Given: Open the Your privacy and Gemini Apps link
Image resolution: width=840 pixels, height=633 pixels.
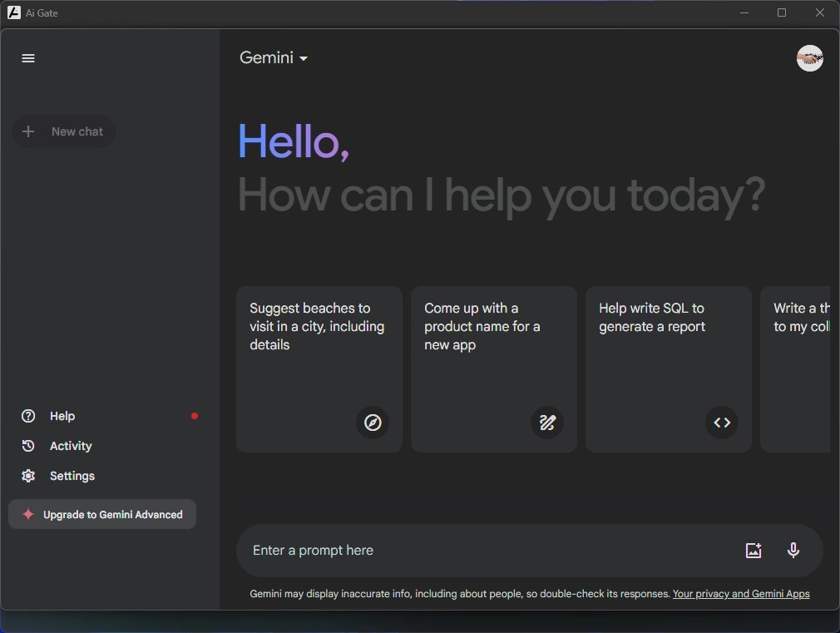Looking at the screenshot, I should point(741,594).
